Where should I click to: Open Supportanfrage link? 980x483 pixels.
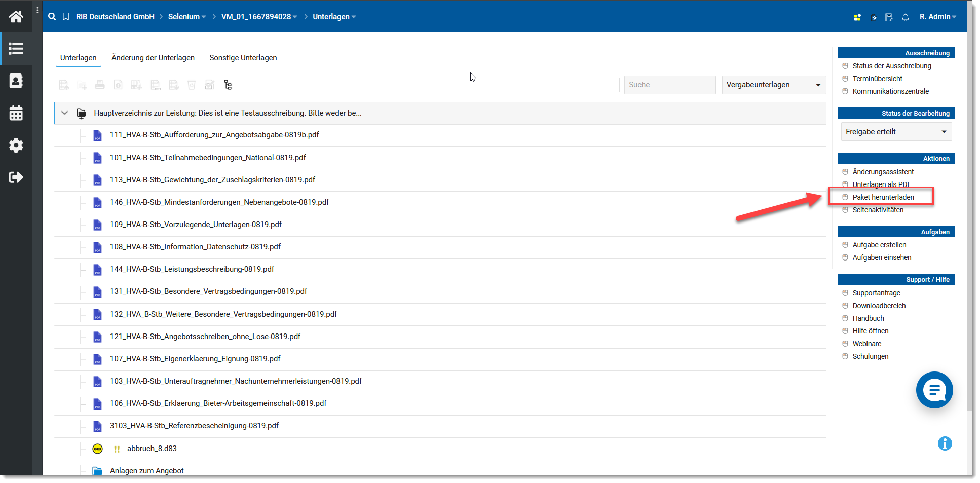coord(877,293)
